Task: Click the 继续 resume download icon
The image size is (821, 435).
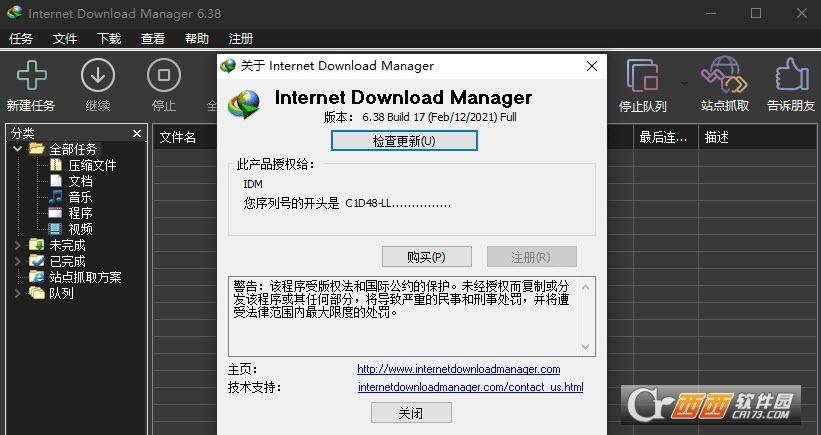Action: tap(98, 75)
